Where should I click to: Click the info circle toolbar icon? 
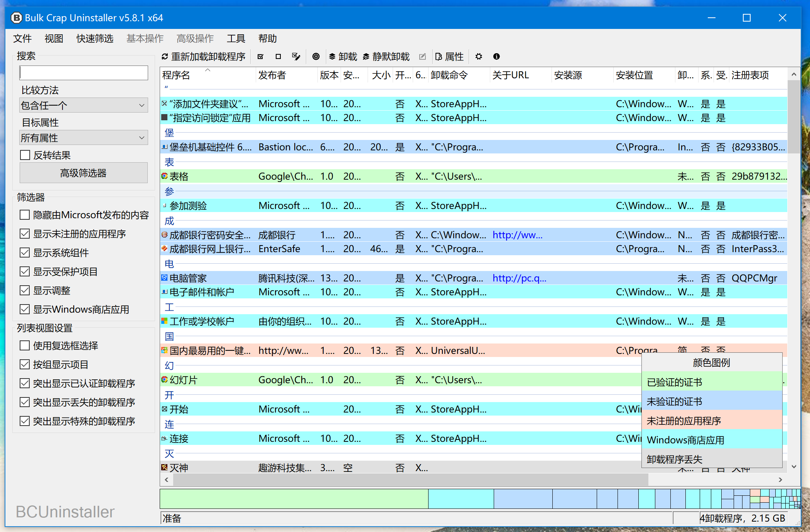click(x=496, y=57)
